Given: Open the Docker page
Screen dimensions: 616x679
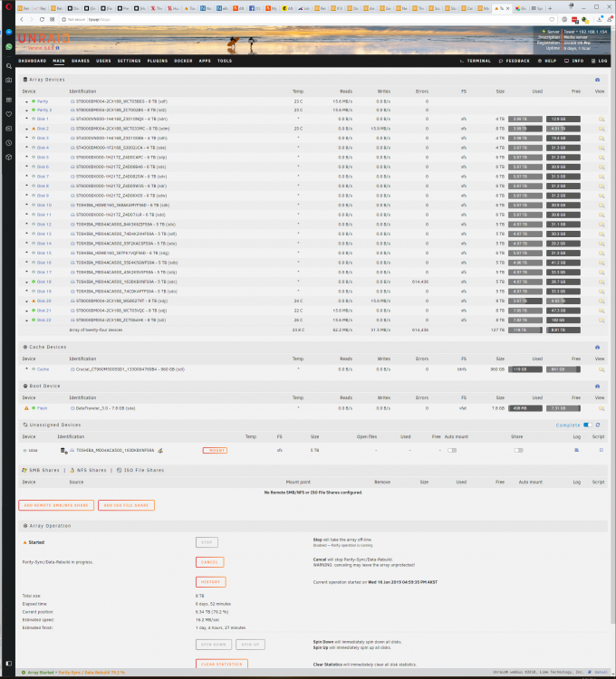Looking at the screenshot, I should (x=183, y=61).
